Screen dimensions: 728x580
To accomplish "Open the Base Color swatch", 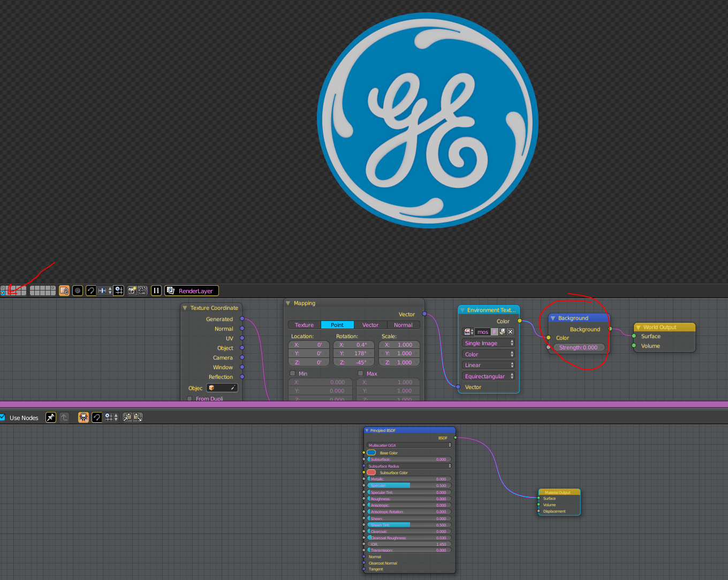I will coord(371,453).
